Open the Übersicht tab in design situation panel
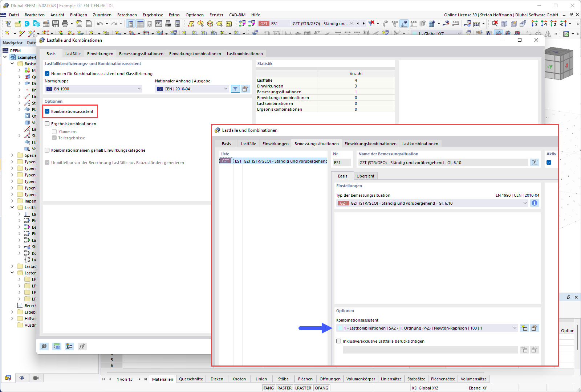Viewport: 581px width, 392px height. pyautogui.click(x=365, y=176)
